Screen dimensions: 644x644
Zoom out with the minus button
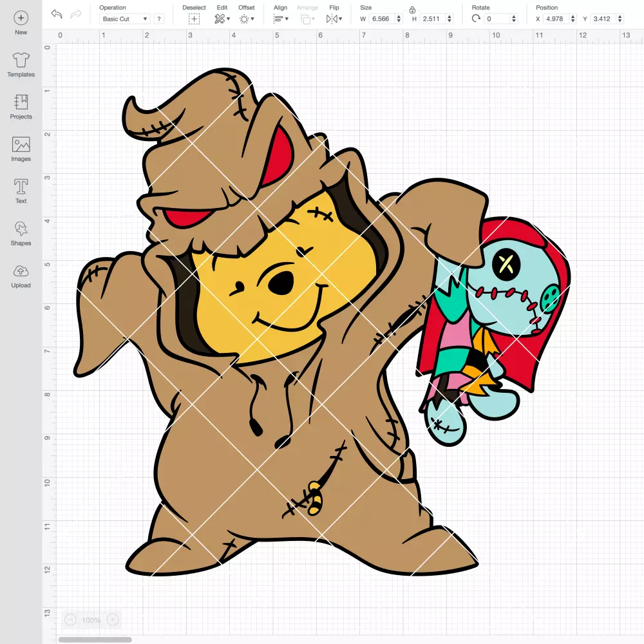pyautogui.click(x=70, y=620)
